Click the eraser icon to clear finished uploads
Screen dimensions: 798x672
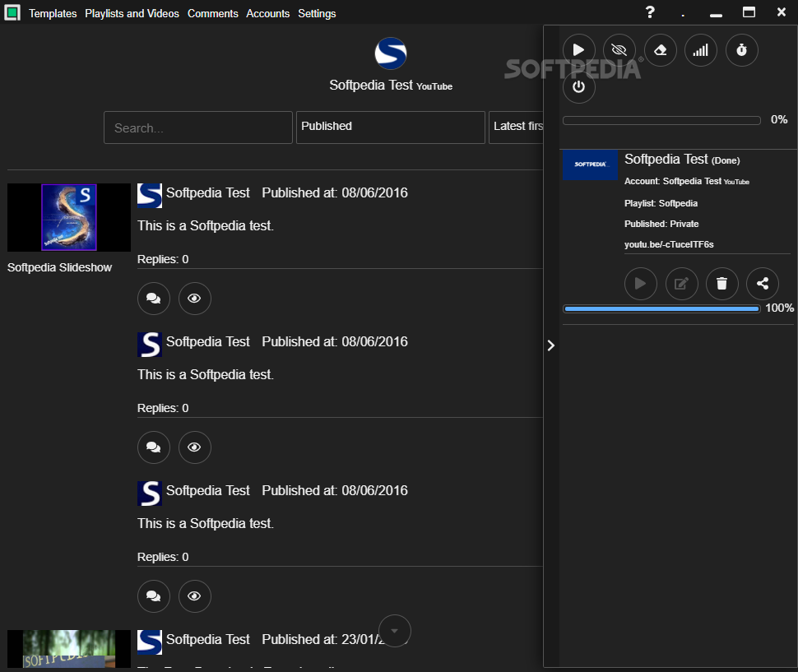(660, 50)
